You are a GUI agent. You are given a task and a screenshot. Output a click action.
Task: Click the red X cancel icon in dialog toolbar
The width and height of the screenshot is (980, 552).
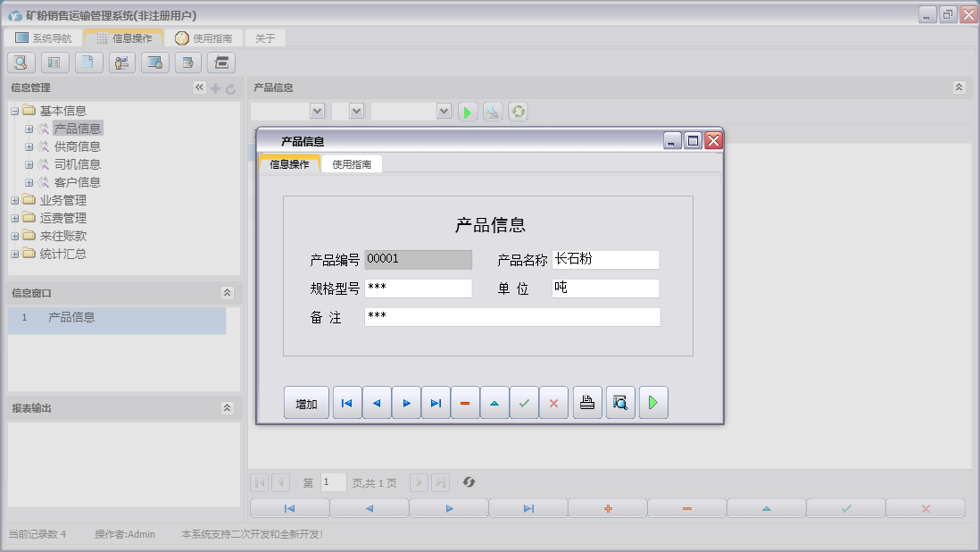[x=553, y=403]
